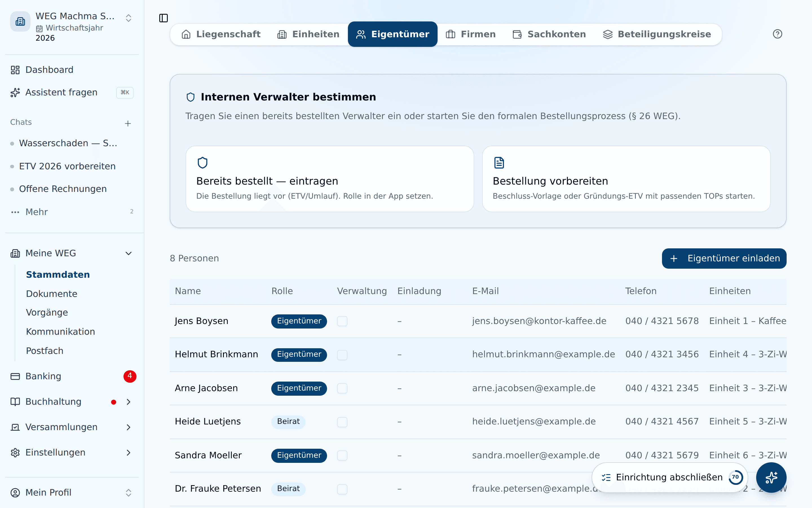Click the email jens.boysen@kontor-kaffee.de
Screen dimensions: 812x508
539,321
